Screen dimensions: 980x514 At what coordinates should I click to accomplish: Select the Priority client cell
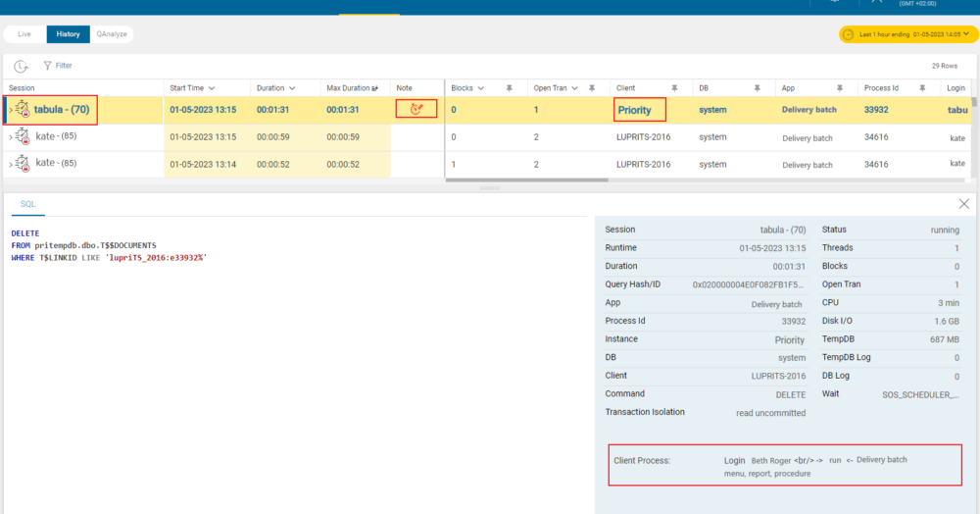634,110
